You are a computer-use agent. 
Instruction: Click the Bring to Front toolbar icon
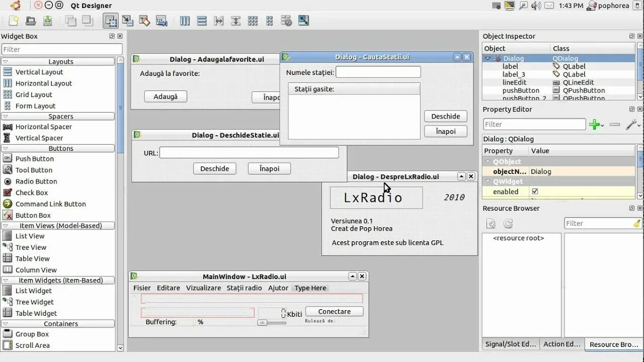[x=88, y=21]
